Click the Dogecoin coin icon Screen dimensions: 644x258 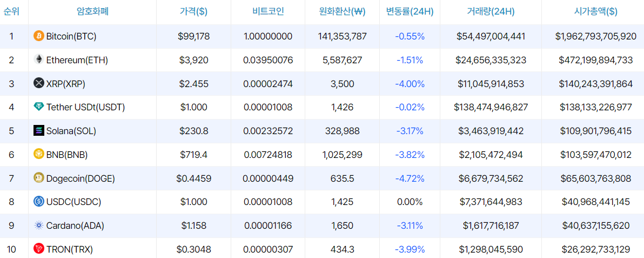[x=38, y=178]
